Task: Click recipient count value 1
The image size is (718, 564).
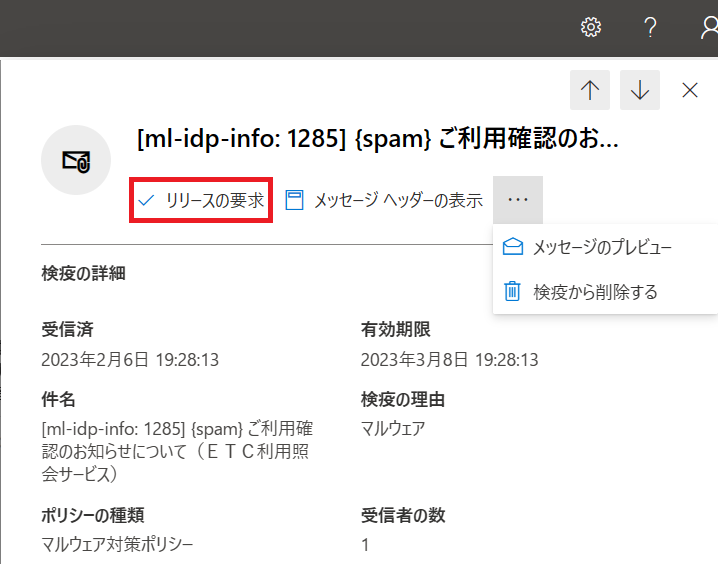Action: point(365,545)
